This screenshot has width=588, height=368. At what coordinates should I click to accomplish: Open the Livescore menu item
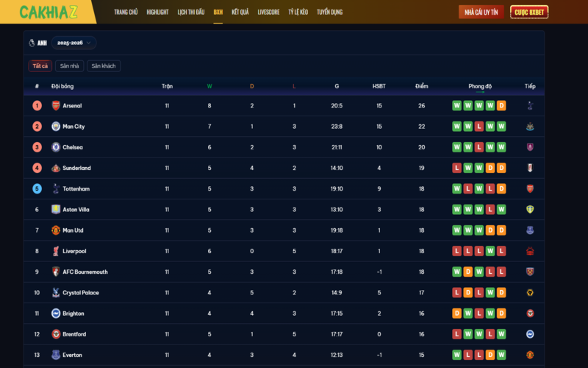[268, 13]
